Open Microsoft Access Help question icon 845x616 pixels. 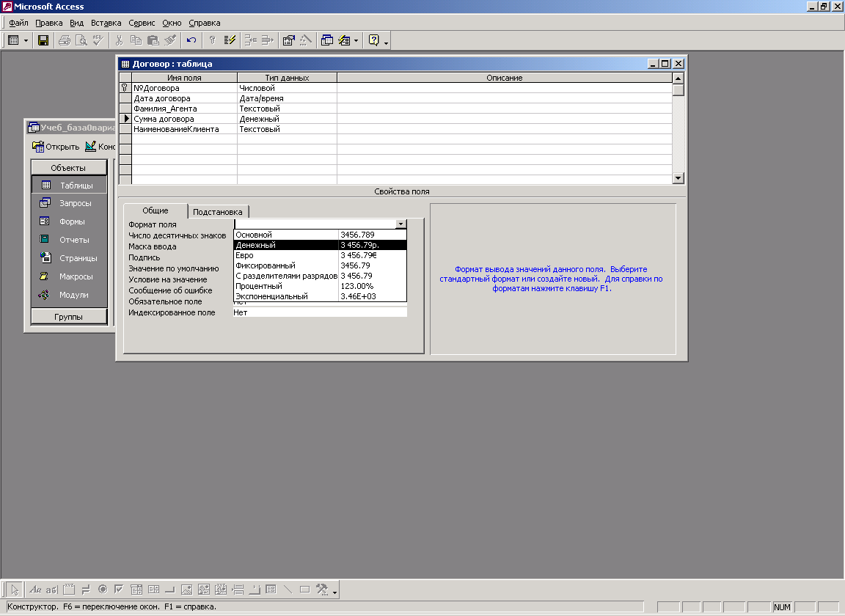pos(374,40)
